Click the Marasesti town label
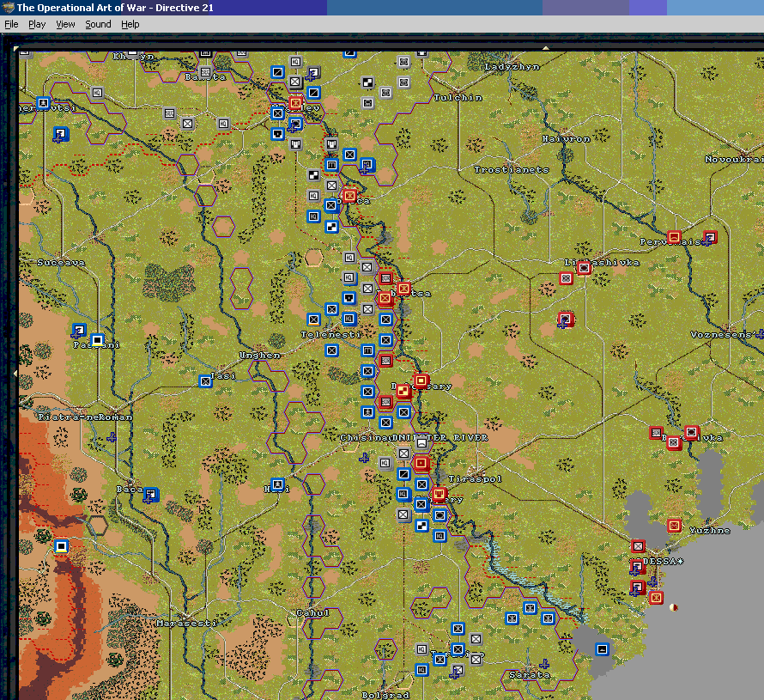 click(x=187, y=623)
